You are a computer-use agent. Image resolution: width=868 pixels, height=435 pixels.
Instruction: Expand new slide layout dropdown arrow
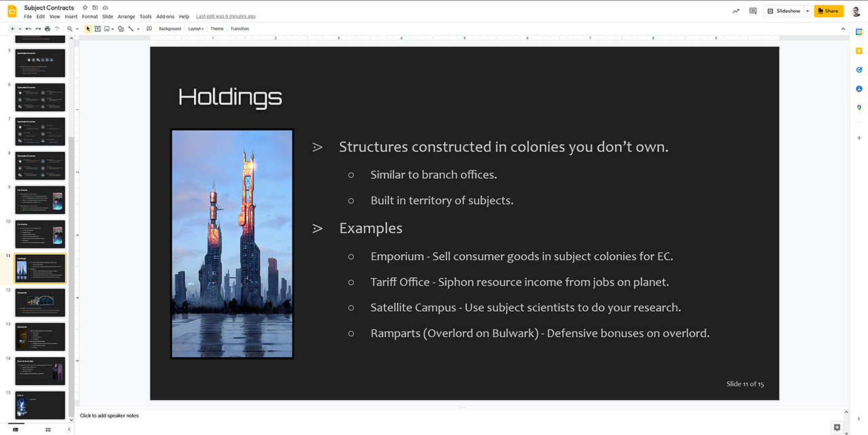[20, 28]
